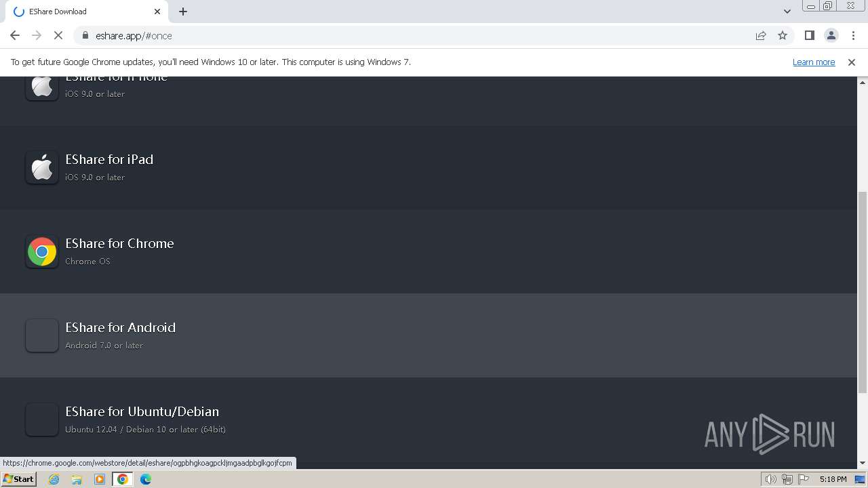This screenshot has width=868, height=488.
Task: Click 'Android 7.0 or later' text
Action: (x=104, y=345)
